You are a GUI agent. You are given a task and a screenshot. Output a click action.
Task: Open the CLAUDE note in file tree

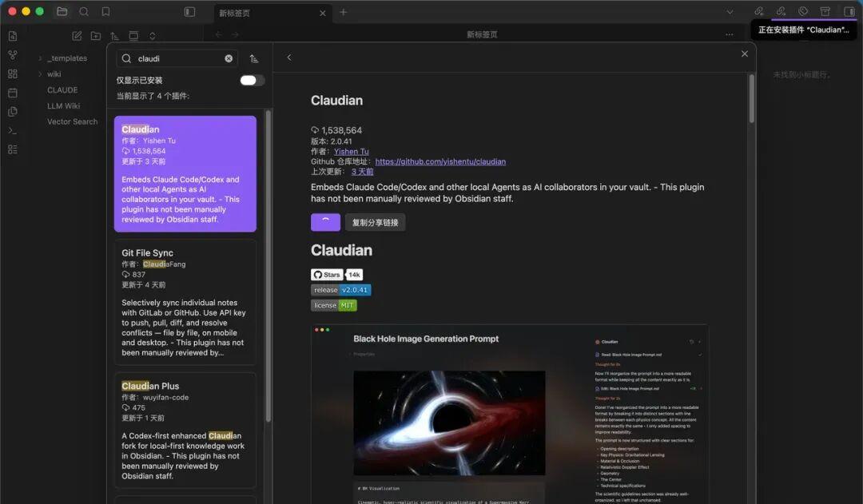coord(62,89)
